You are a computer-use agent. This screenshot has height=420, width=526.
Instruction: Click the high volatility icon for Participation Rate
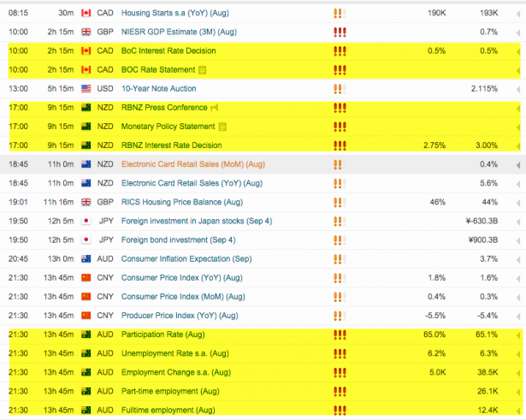tap(340, 334)
